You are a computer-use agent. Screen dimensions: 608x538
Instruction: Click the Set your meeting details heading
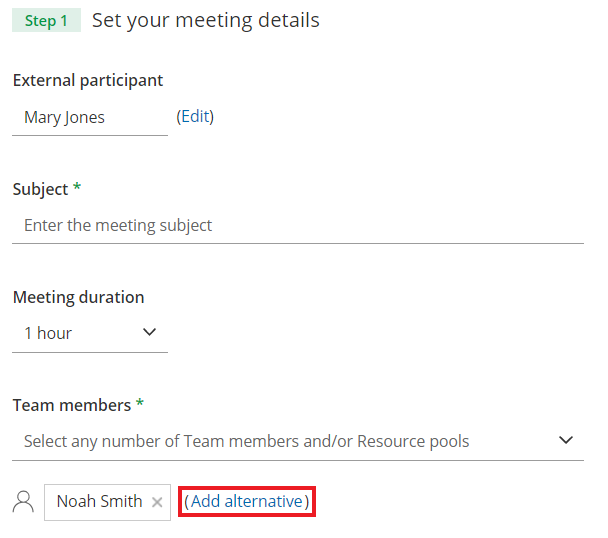coord(206,20)
